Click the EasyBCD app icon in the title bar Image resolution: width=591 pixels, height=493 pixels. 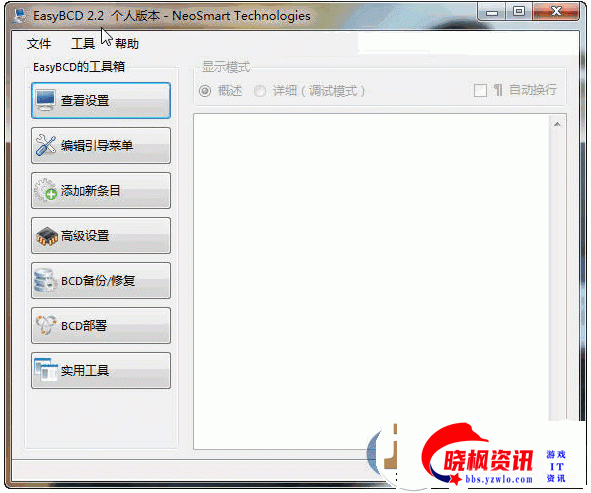click(x=20, y=16)
